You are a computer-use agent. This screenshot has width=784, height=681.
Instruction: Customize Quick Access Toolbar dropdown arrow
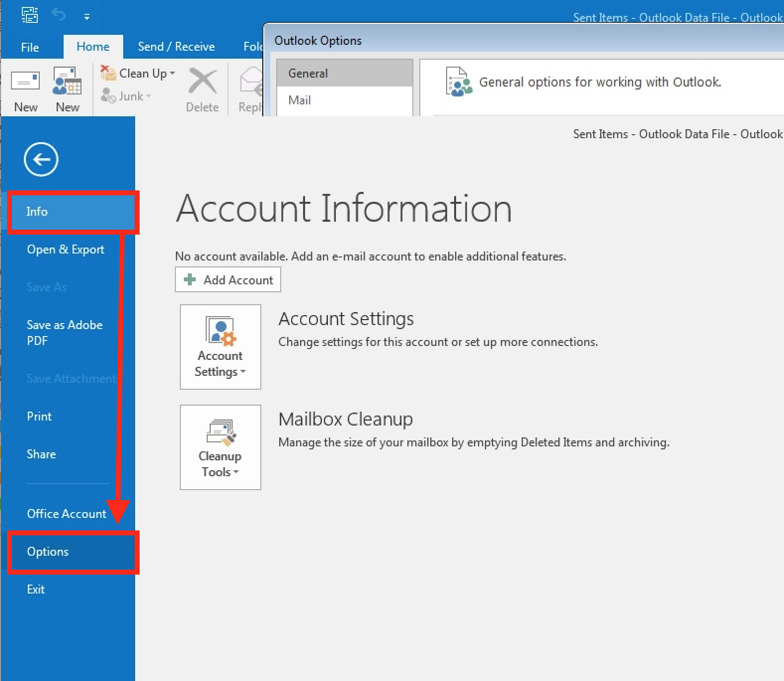(87, 17)
